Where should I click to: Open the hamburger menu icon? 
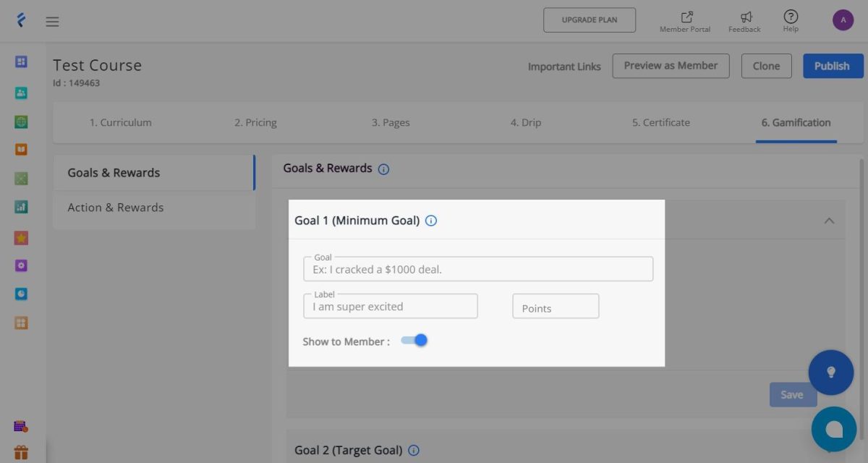[x=52, y=21]
